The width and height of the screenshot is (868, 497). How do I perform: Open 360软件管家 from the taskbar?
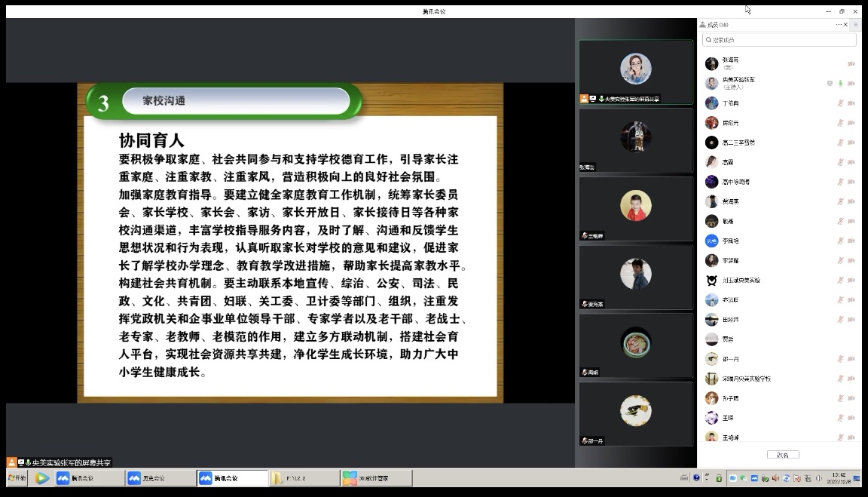[376, 478]
